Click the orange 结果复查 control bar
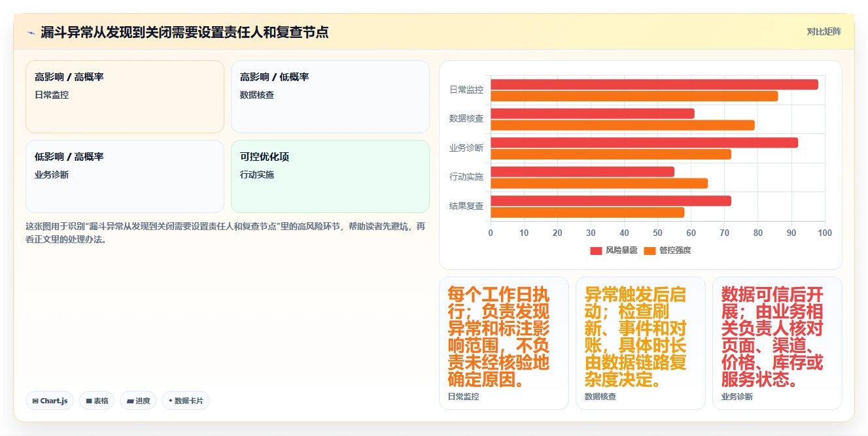The image size is (868, 436). pos(587,212)
